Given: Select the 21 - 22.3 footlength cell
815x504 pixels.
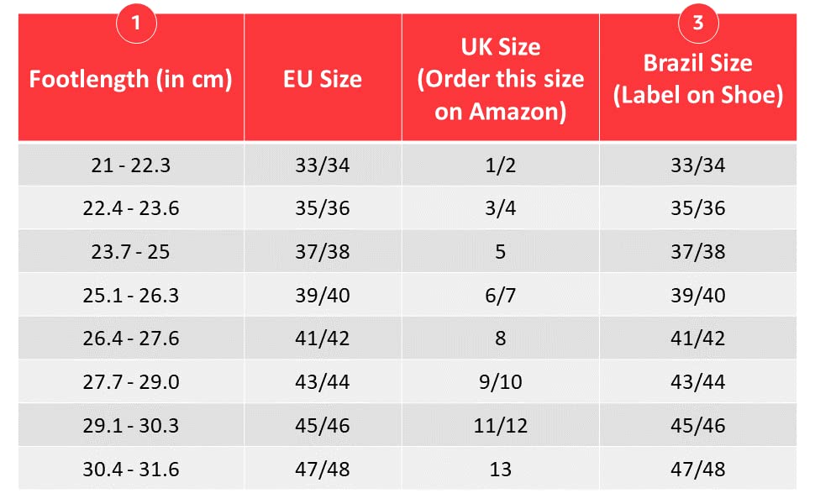Looking at the screenshot, I should (x=131, y=165).
